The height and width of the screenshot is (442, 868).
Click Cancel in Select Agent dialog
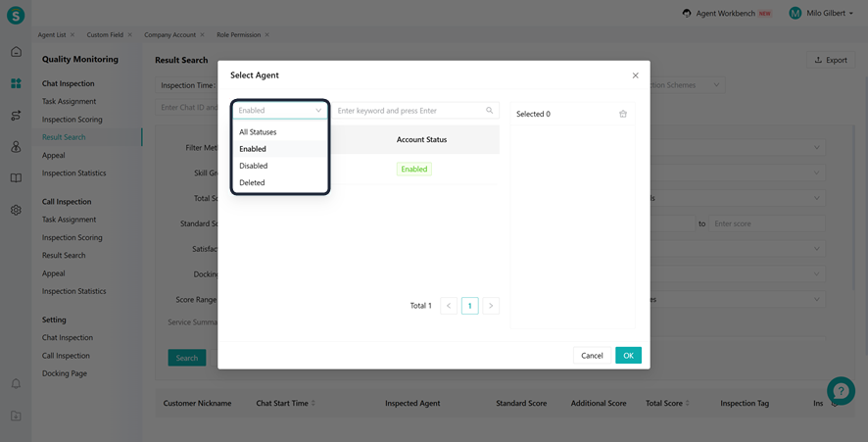592,355
